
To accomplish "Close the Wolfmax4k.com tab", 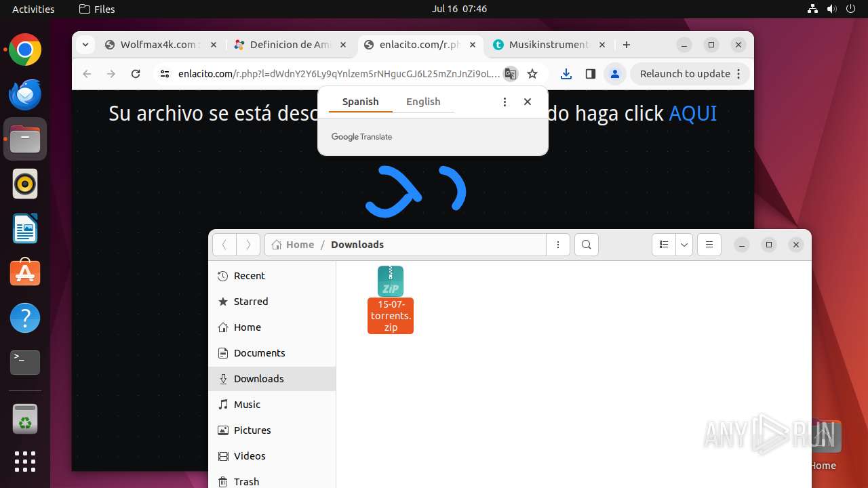I will [x=213, y=45].
